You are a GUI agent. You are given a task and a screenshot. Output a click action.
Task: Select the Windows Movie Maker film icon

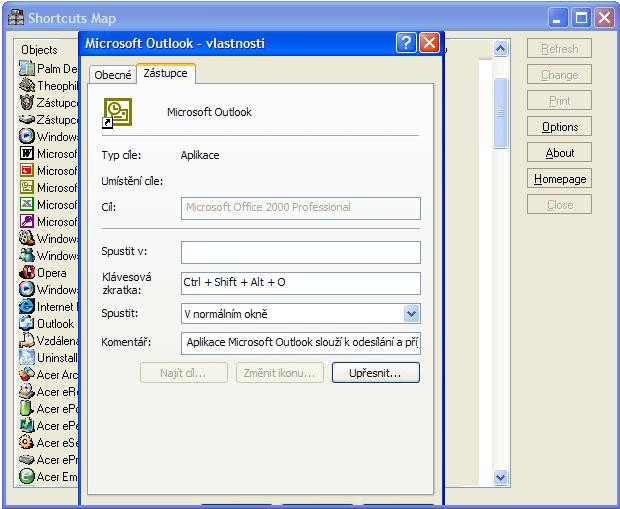point(27,238)
